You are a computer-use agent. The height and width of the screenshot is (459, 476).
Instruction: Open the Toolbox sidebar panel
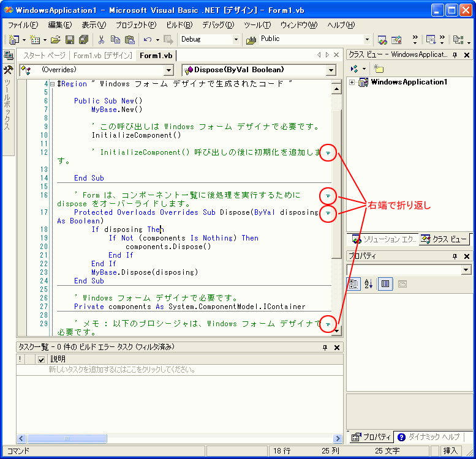tap(8, 99)
